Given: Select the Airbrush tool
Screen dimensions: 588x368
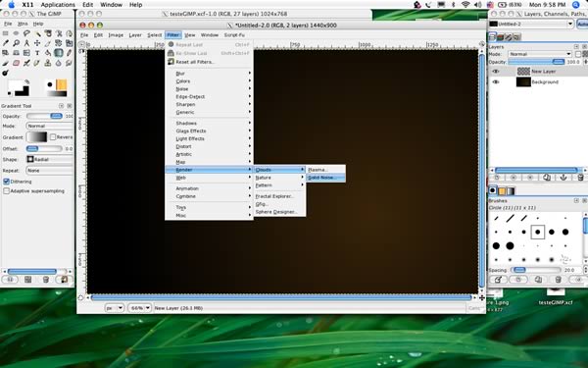Looking at the screenshot, I should tap(26, 63).
